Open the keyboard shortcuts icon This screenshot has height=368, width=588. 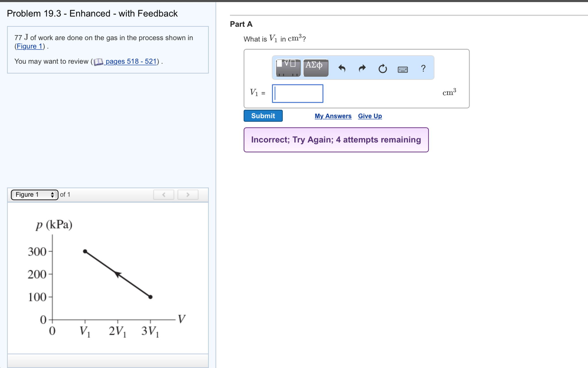(403, 69)
